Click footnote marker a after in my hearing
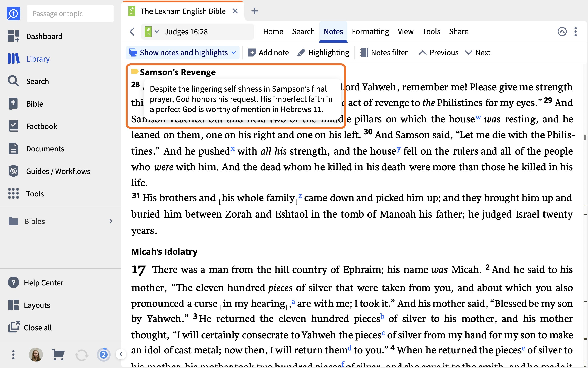Screen dimensions: 588x368 (293, 302)
